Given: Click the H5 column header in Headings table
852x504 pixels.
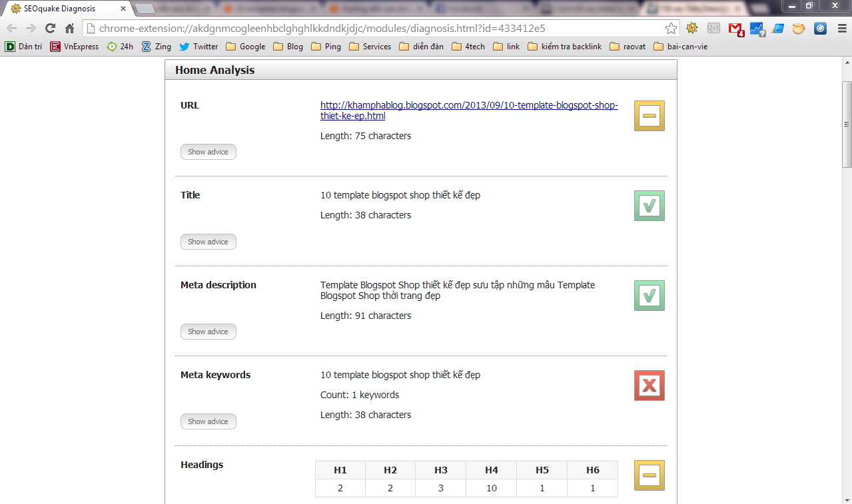Looking at the screenshot, I should click(542, 470).
